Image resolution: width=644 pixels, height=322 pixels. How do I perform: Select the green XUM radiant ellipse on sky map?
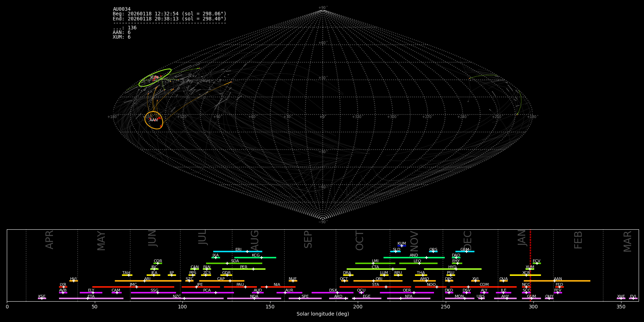pos(155,78)
